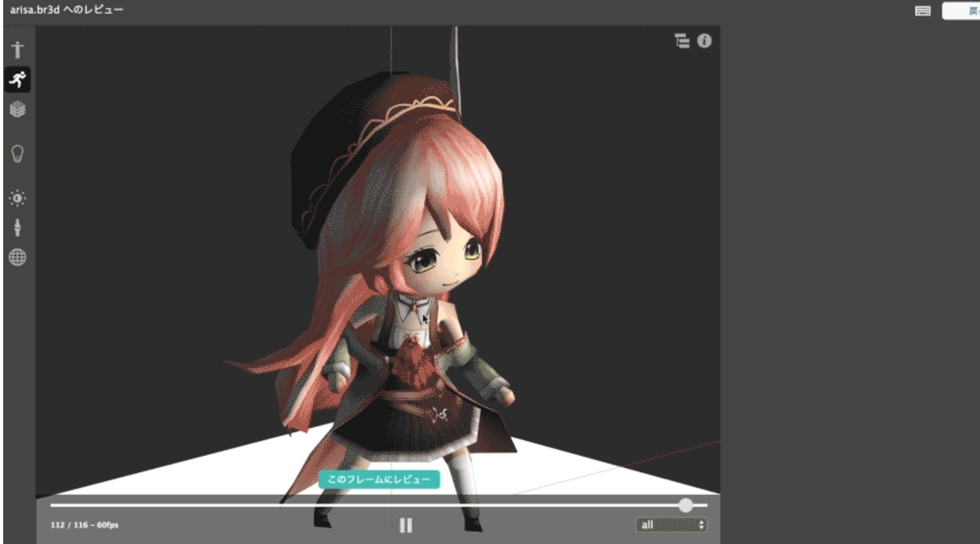Click the timeline slider handle
This screenshot has height=544, width=980.
pyautogui.click(x=685, y=505)
